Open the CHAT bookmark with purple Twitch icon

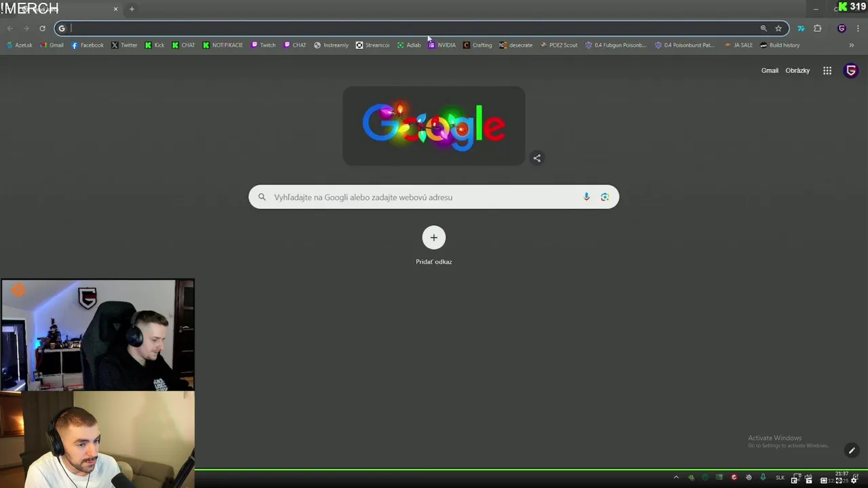coord(295,45)
